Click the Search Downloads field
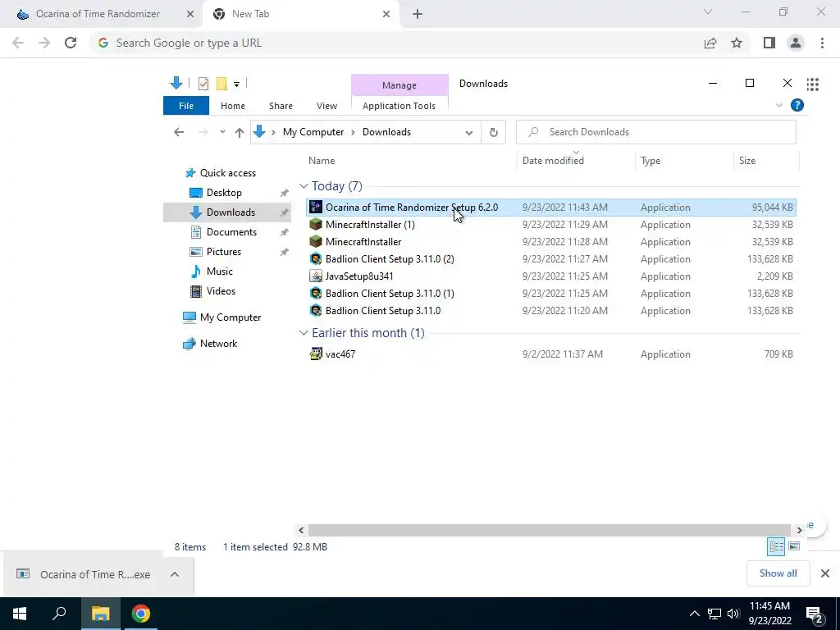Screen dimensions: 840x630 point(656,132)
